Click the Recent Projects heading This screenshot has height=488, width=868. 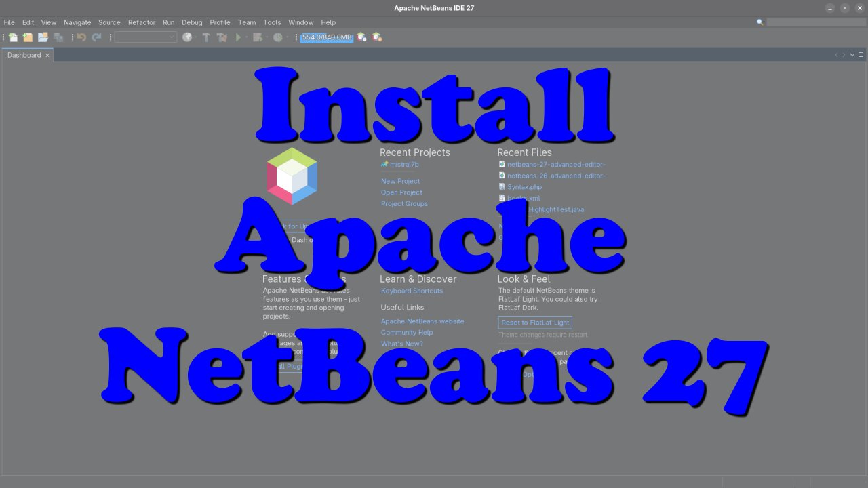click(x=415, y=152)
